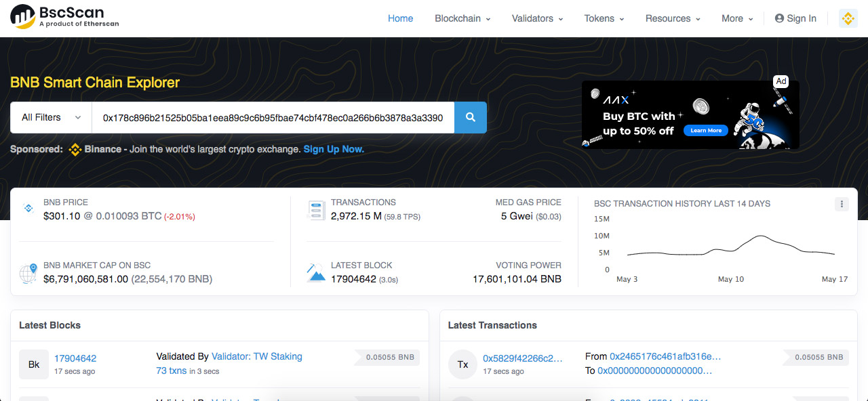This screenshot has width=868, height=401.
Task: Click the BscScan logo
Action: (65, 17)
